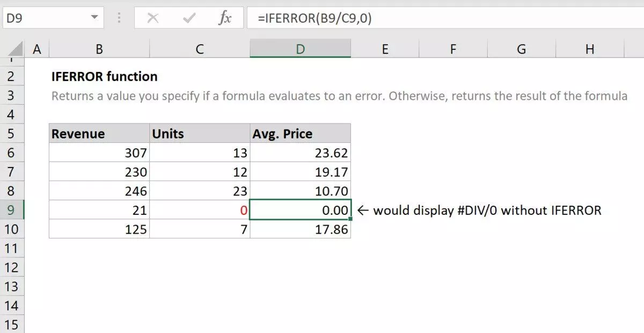Select row 5 header
644x333 pixels.
(11, 134)
